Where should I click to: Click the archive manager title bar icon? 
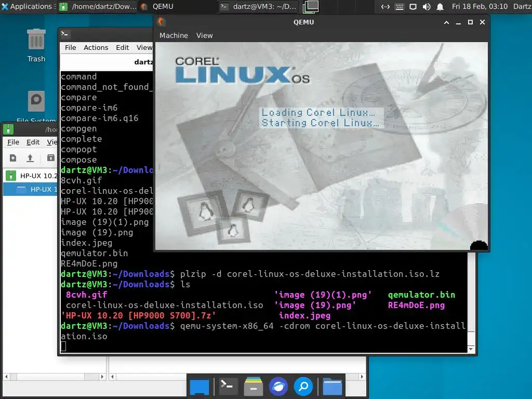coord(8,129)
